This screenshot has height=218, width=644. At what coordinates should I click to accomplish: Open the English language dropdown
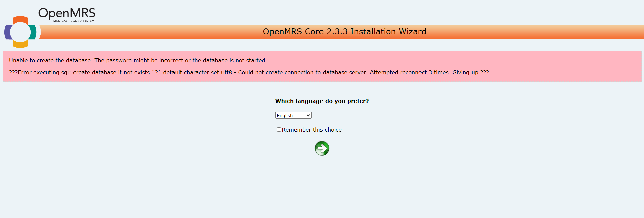point(293,115)
